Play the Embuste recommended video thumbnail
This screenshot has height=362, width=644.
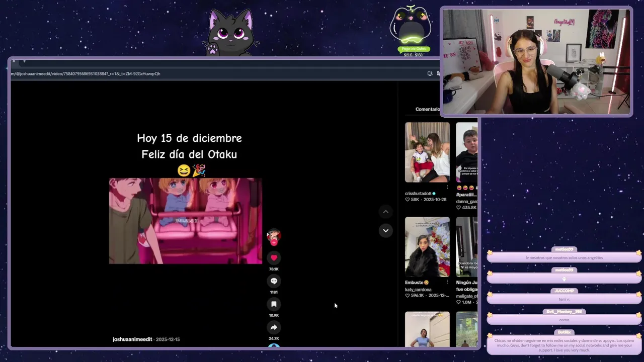[x=427, y=247]
